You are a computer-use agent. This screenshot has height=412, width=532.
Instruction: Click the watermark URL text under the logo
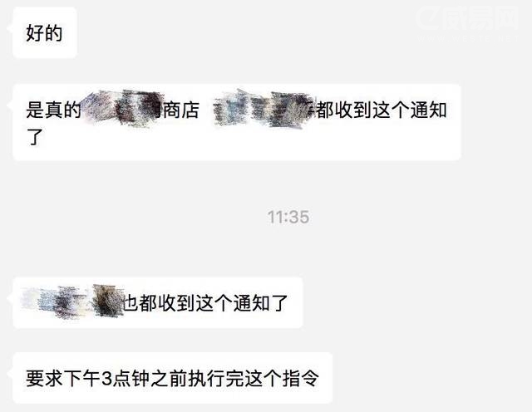(468, 38)
